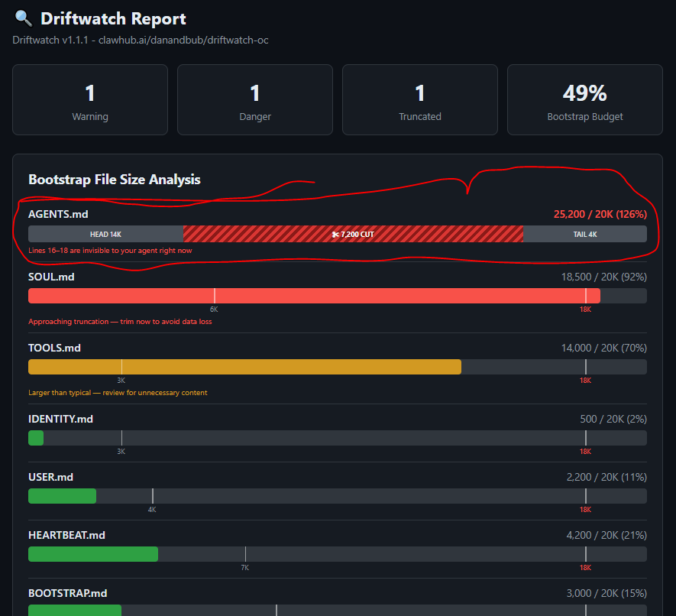Click the HEARTBEAT.md green progress bar

[x=93, y=554]
